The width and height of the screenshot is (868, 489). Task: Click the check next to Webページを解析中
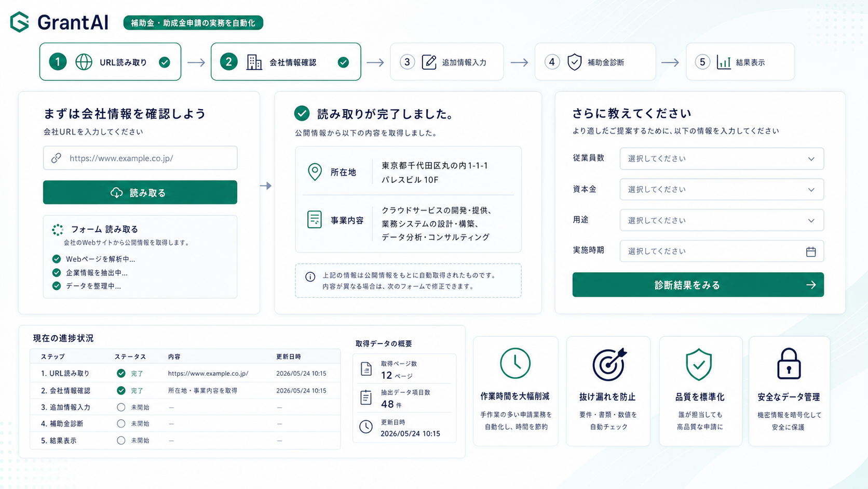(57, 259)
